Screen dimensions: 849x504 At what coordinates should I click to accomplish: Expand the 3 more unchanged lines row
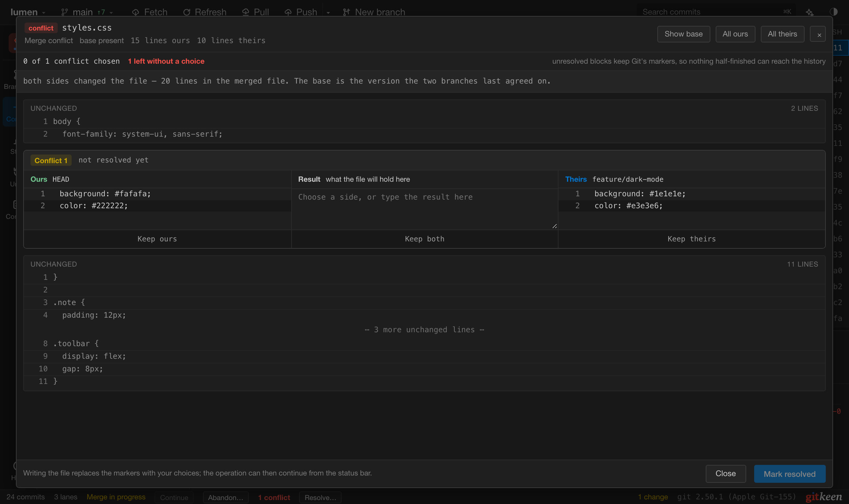pyautogui.click(x=424, y=330)
